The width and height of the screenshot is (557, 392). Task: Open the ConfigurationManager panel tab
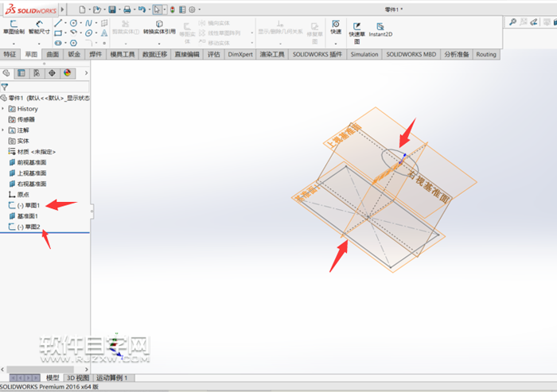(37, 73)
